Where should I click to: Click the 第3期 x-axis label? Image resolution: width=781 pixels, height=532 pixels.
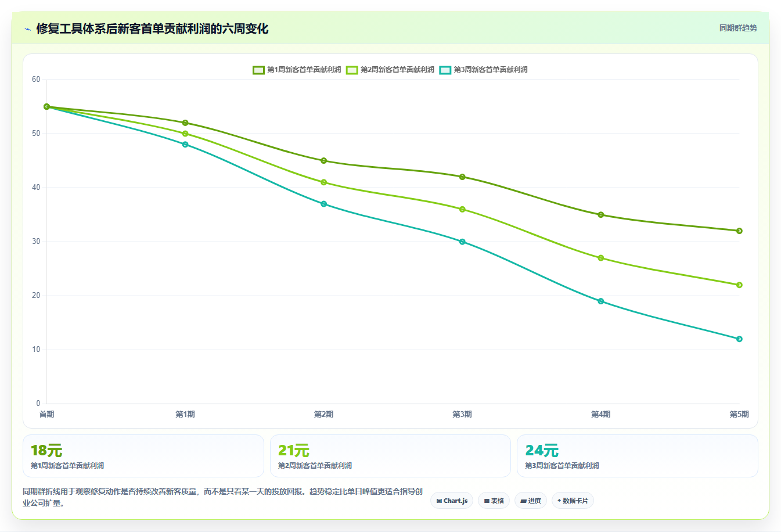click(x=462, y=414)
